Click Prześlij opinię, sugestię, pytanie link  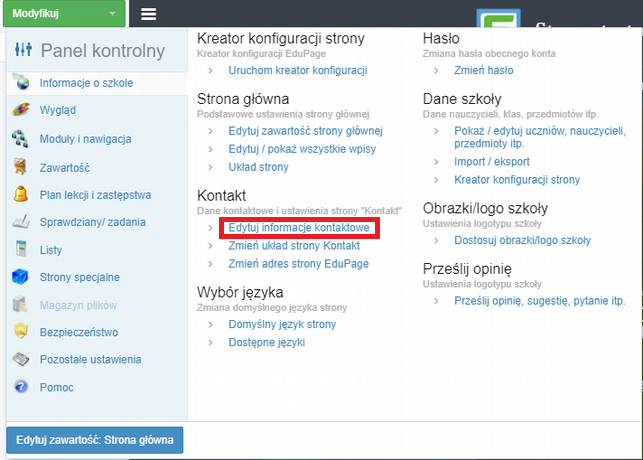pos(540,301)
